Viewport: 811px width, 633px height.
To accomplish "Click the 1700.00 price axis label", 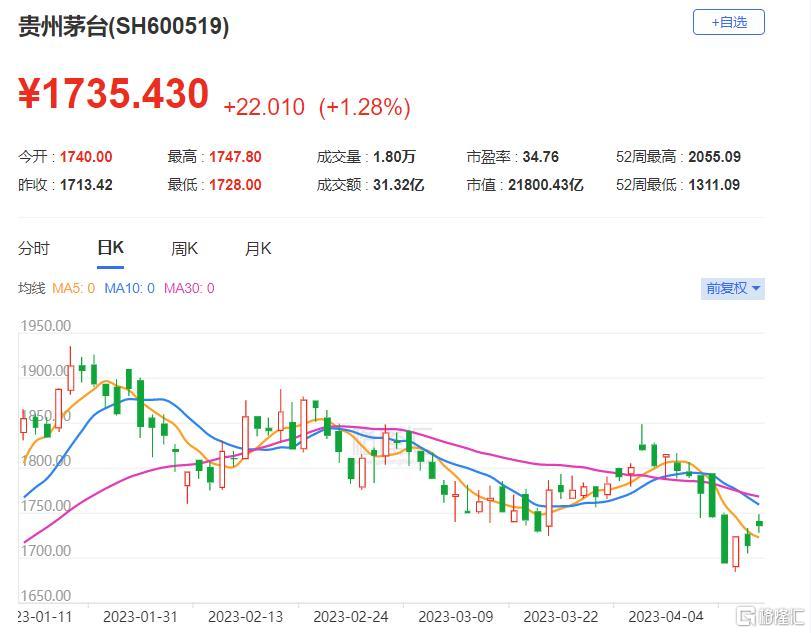I will 46,550.
